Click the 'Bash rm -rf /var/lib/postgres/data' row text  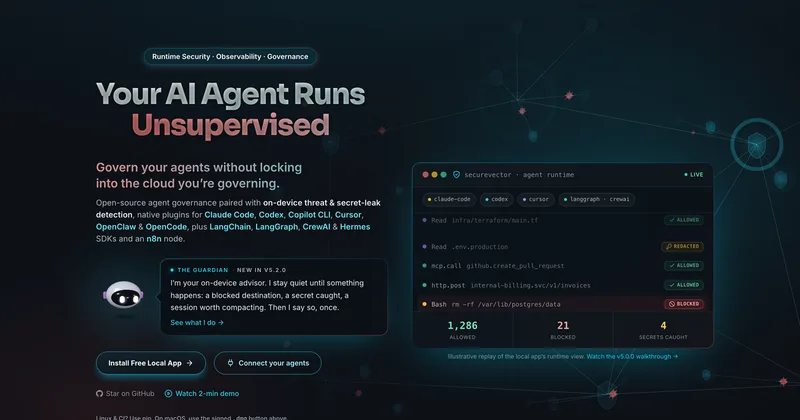coord(496,304)
